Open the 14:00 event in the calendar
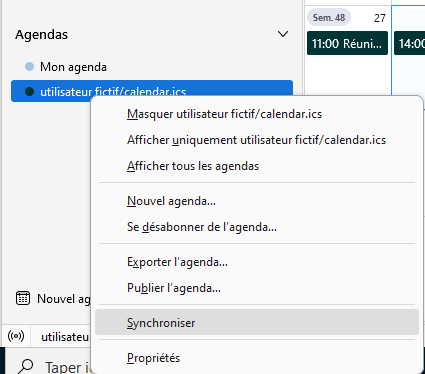Image resolution: width=425 pixels, height=374 pixels. 409,43
